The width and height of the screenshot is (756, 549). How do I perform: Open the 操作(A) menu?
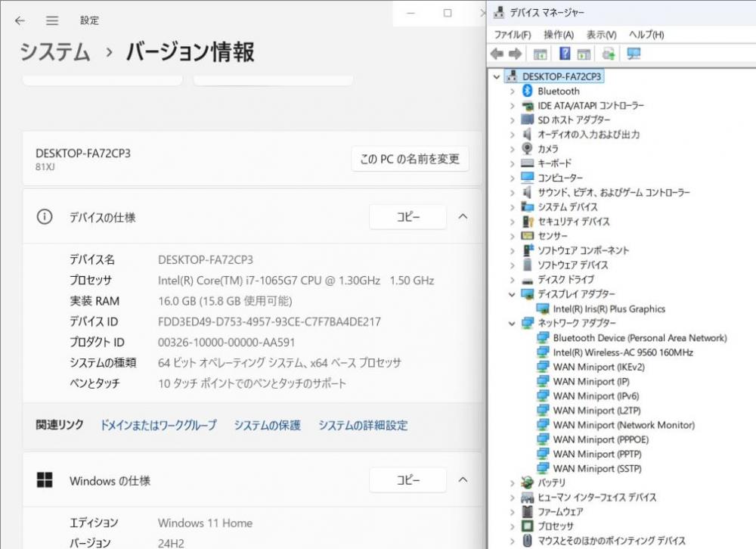[559, 34]
